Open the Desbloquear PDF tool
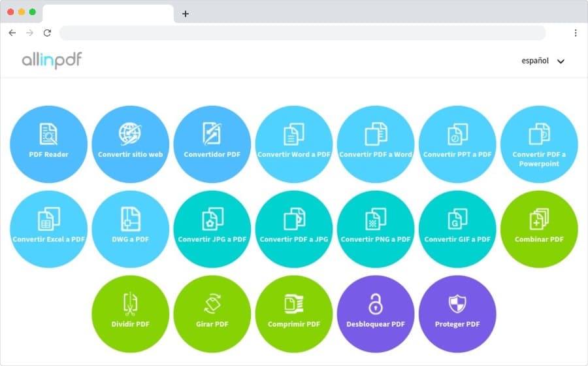 tap(376, 314)
